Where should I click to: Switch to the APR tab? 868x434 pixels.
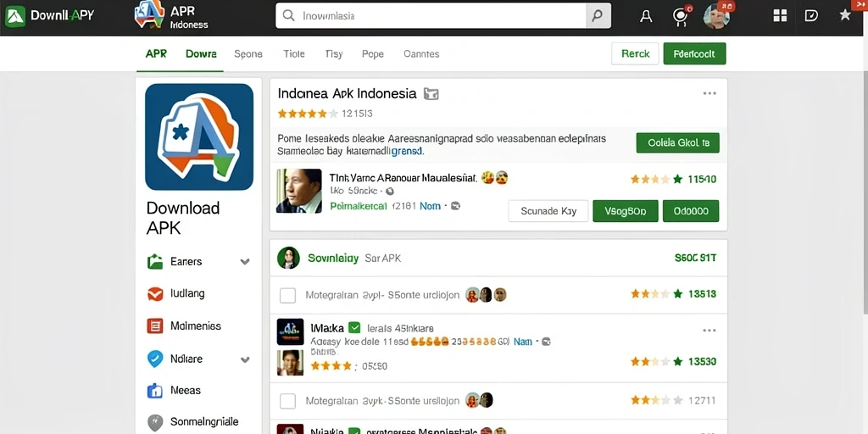tap(156, 53)
